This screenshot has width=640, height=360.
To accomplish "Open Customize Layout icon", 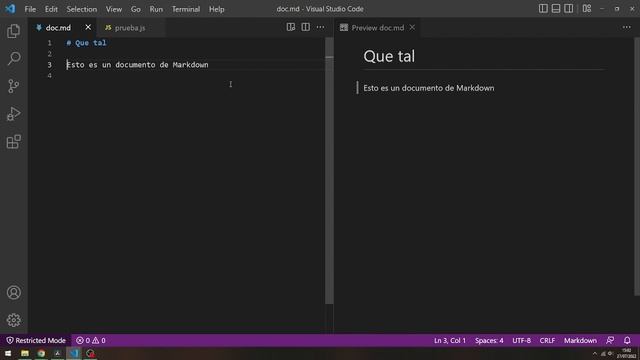I will [587, 9].
